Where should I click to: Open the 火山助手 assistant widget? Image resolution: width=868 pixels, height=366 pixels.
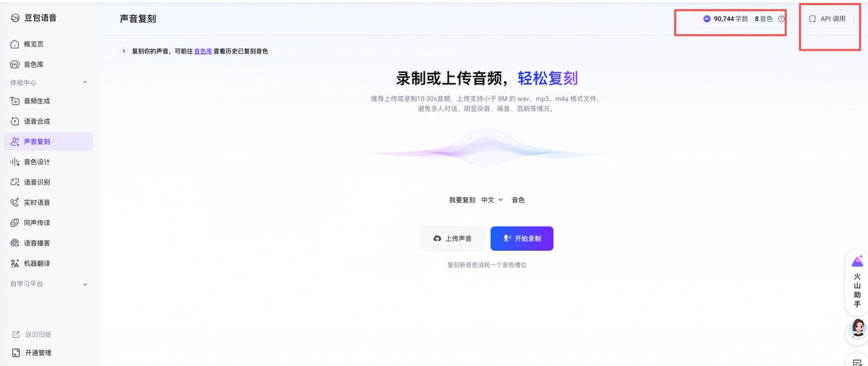[857, 282]
